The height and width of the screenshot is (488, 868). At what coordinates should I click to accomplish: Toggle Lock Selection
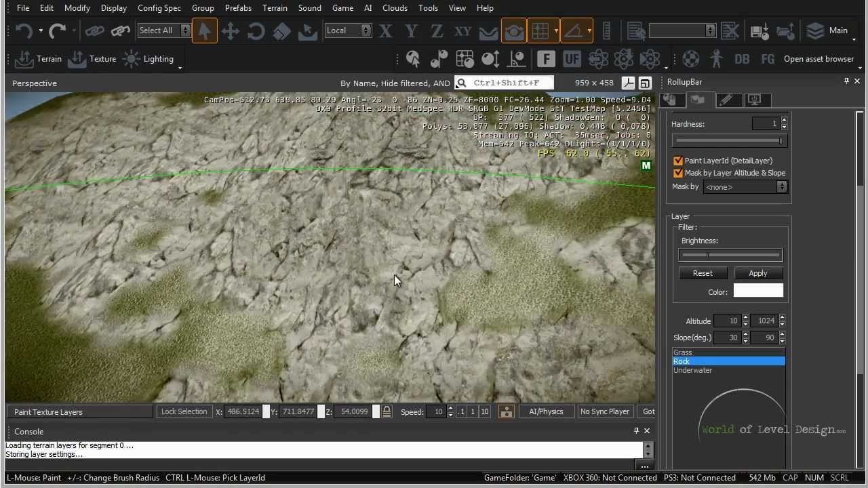tap(184, 411)
